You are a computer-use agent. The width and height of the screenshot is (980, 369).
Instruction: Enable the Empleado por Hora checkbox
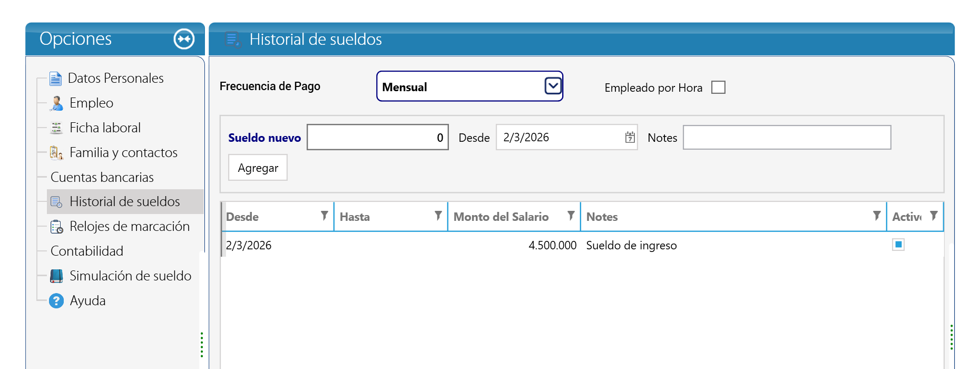pyautogui.click(x=718, y=87)
